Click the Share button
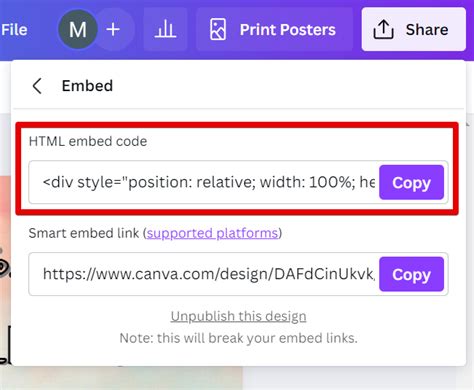The height and width of the screenshot is (390, 474). click(414, 29)
